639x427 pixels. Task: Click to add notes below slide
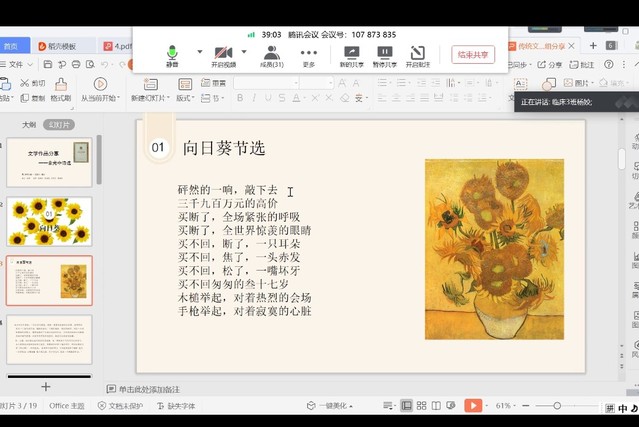pyautogui.click(x=150, y=389)
